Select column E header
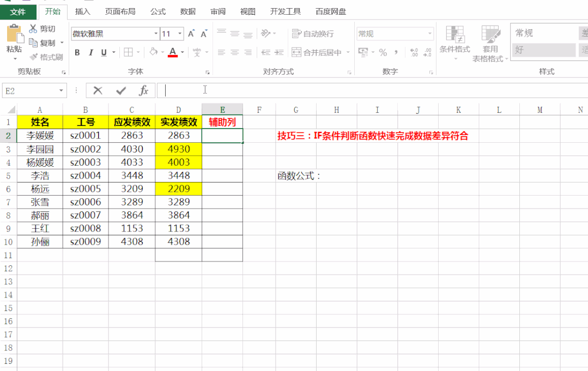The width and height of the screenshot is (588, 371). coord(222,110)
